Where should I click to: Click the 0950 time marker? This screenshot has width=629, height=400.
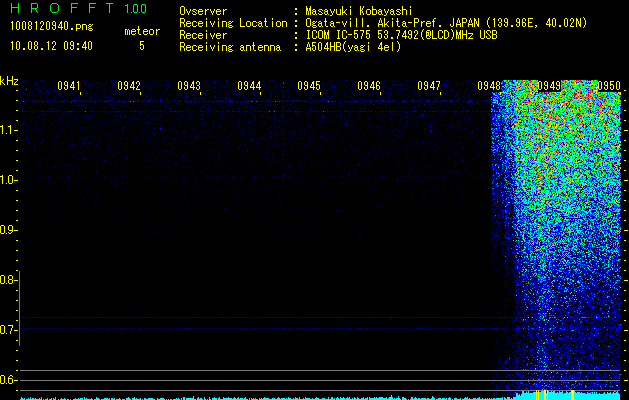tap(609, 86)
